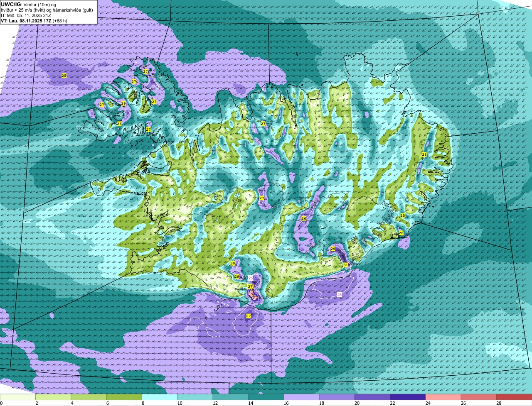Click the legend scale value 22
The image size is (532, 406).
click(x=392, y=403)
